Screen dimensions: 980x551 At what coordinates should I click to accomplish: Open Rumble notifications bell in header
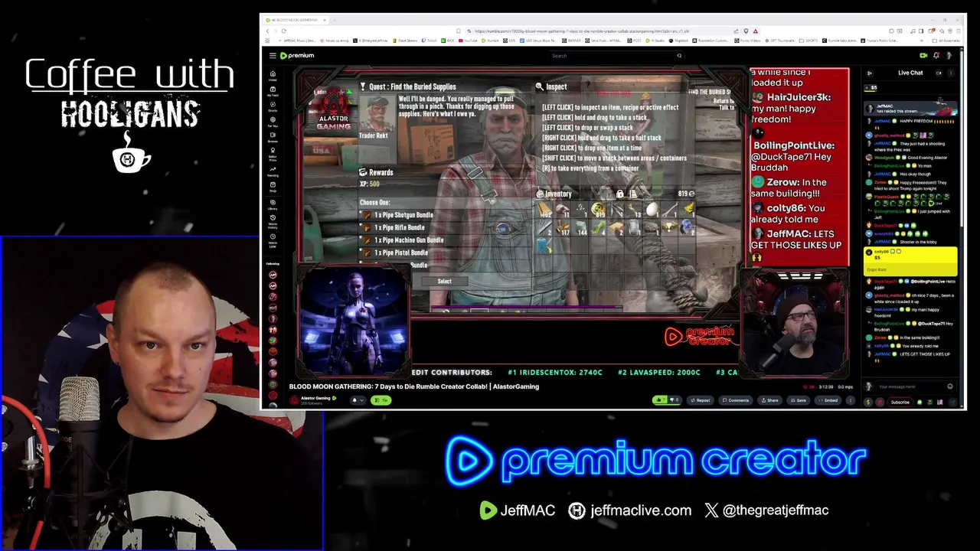click(x=936, y=55)
